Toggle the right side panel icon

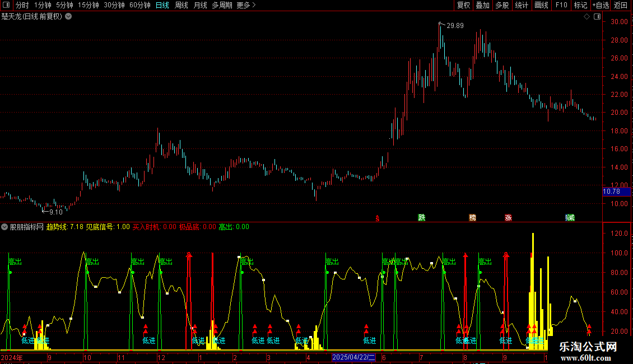click(x=597, y=17)
